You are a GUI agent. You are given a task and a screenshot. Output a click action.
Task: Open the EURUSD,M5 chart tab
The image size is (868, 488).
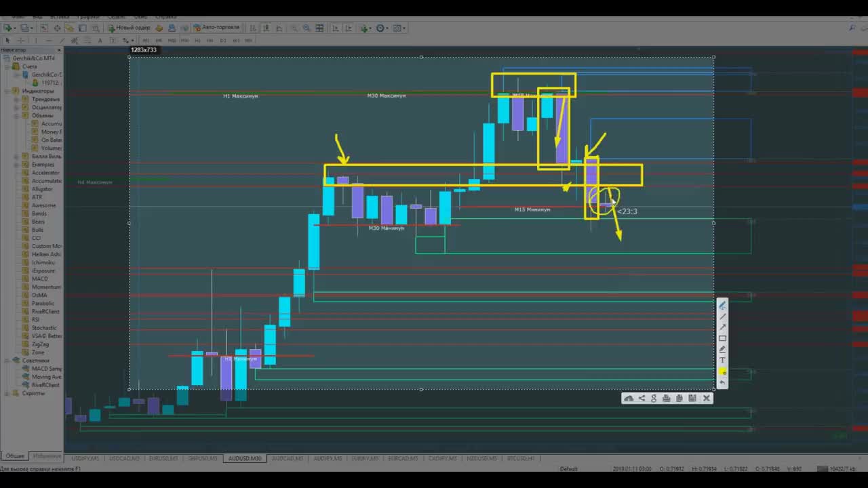pos(163,459)
